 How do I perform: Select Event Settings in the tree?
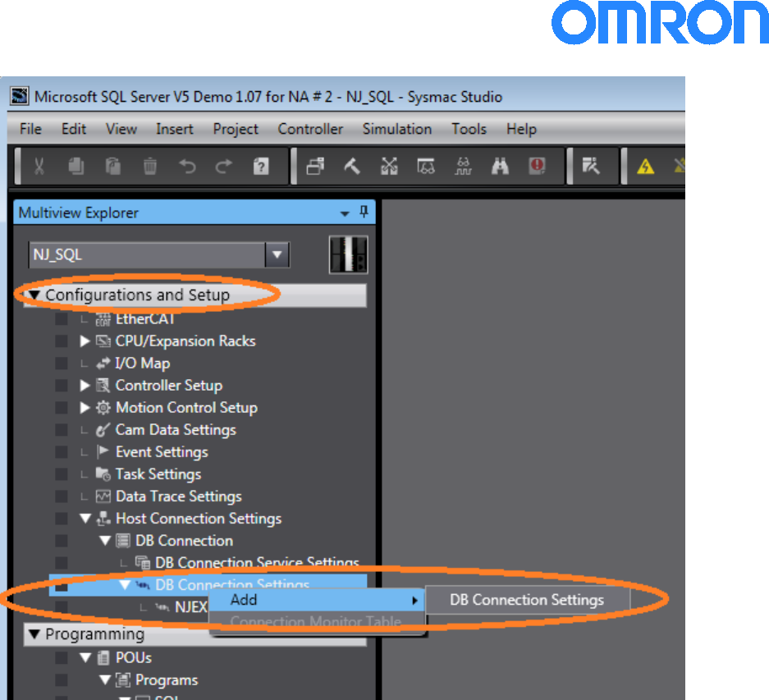tap(162, 452)
